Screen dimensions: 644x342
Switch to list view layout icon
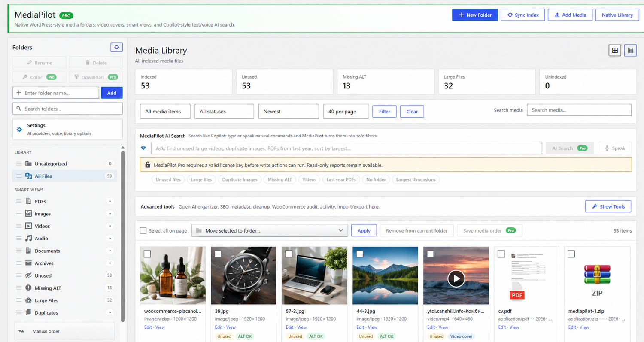[x=630, y=51]
